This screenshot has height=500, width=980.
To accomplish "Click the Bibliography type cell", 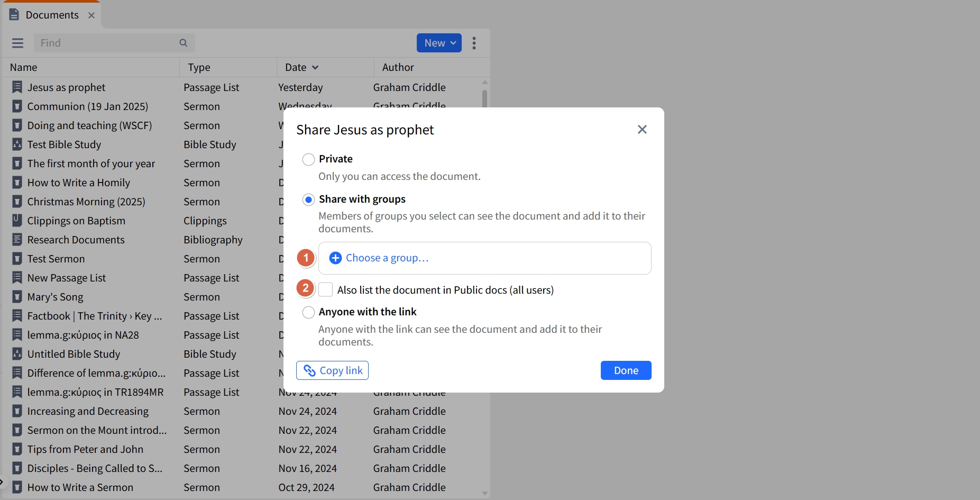I will pos(213,240).
